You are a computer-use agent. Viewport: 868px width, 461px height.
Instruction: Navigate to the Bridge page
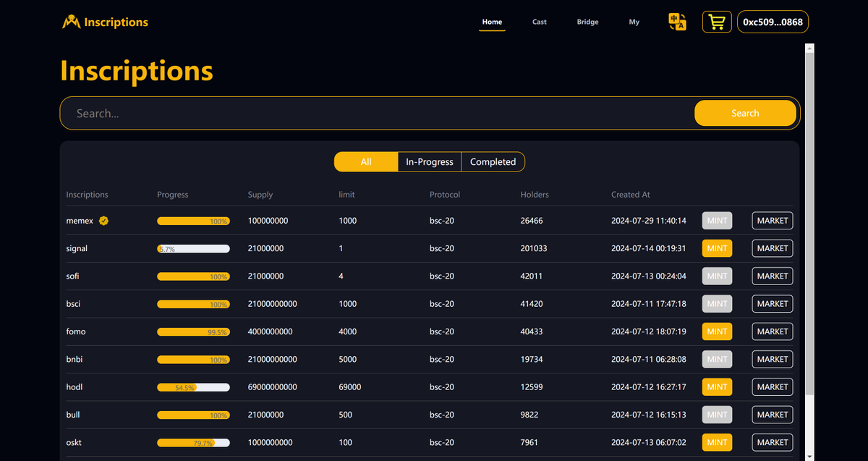point(587,22)
